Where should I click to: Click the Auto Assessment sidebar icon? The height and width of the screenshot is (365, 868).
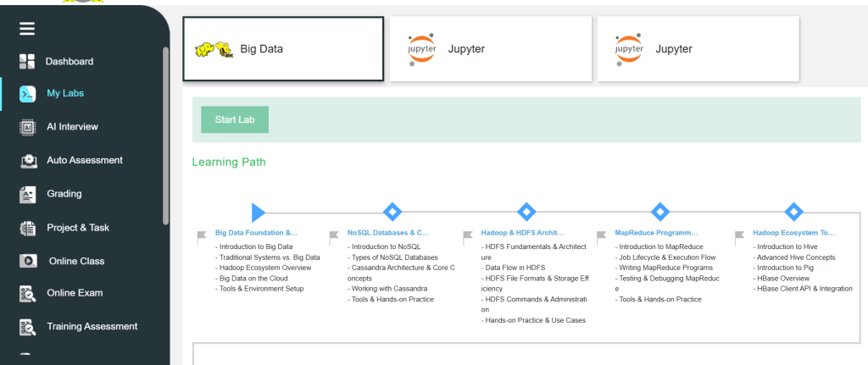[x=27, y=160]
